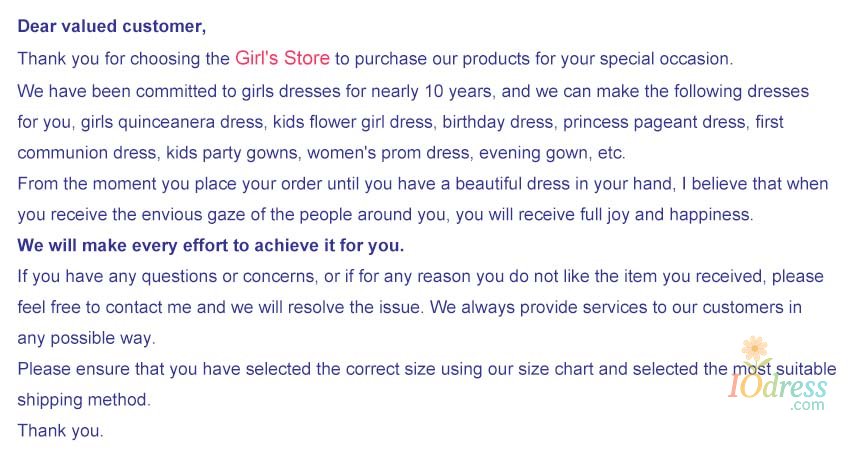Click the closing "Thank you." text
The image size is (850, 455).
point(60,431)
